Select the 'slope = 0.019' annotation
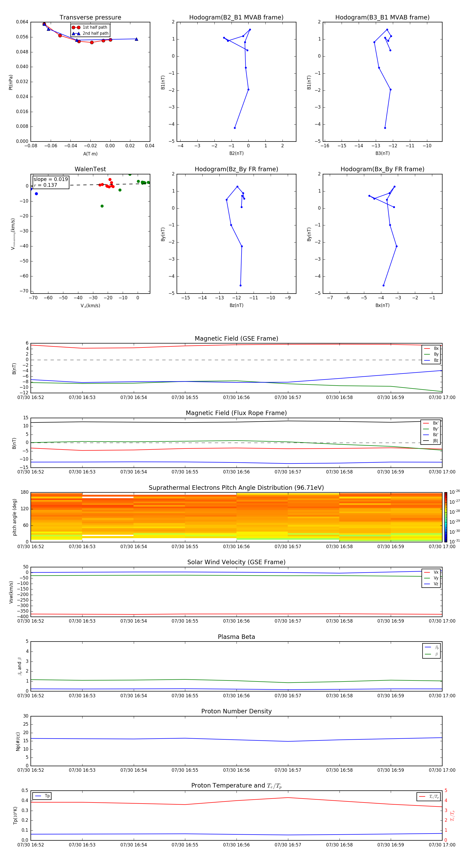This screenshot has height=868, width=473. (51, 179)
